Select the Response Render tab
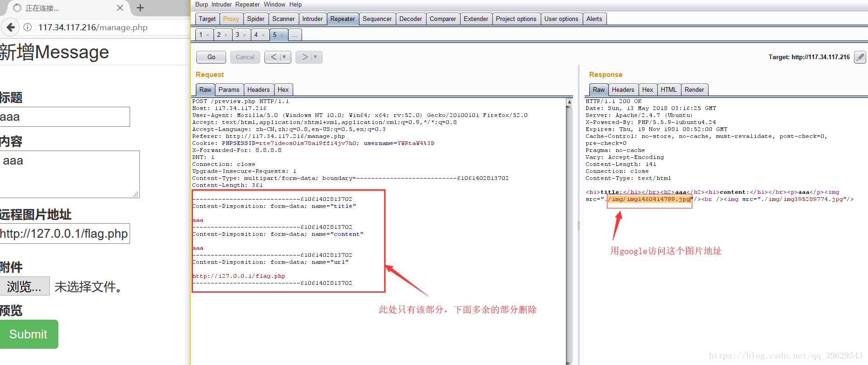Viewport: 868px width, 365px height. [695, 90]
